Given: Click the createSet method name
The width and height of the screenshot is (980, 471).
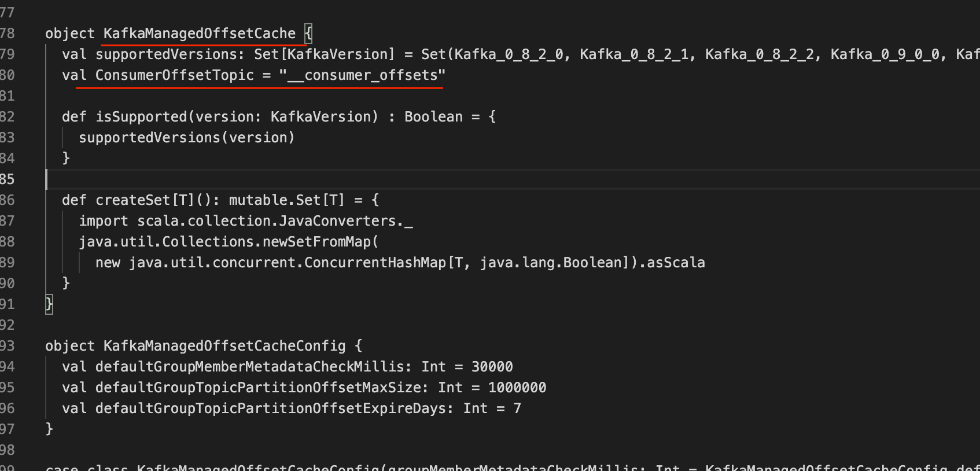Looking at the screenshot, I should 132,200.
